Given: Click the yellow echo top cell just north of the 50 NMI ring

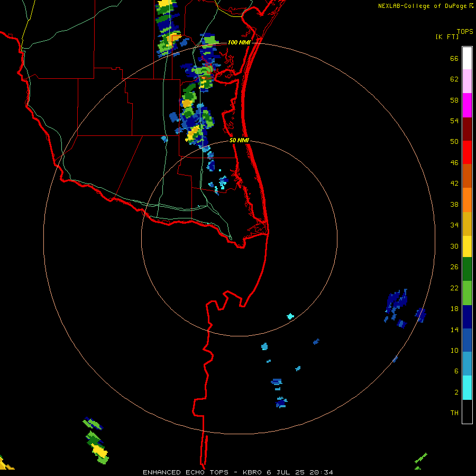Looking at the screenshot, I should [x=193, y=134].
